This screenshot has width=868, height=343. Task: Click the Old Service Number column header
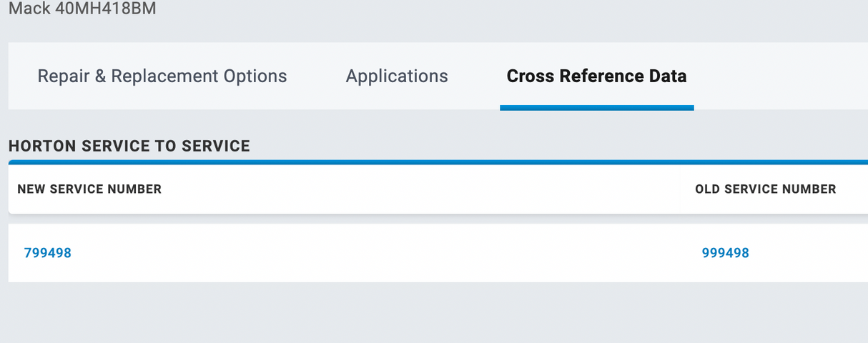[x=765, y=189]
